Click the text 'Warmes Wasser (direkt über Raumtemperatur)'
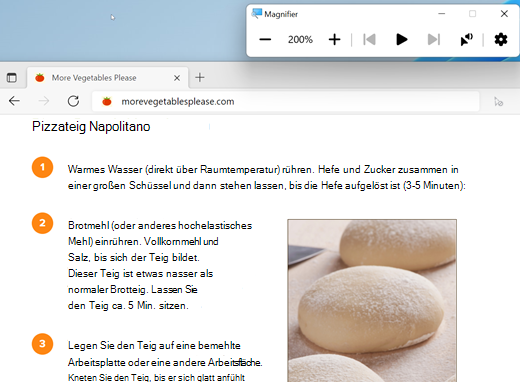The width and height of the screenshot is (520, 382). tap(174, 170)
